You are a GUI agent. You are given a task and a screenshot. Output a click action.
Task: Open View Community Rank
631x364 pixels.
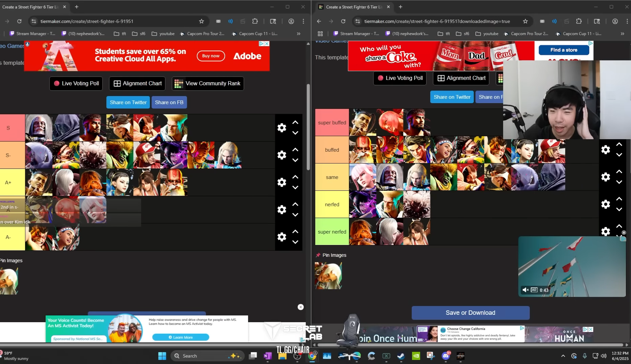point(208,83)
